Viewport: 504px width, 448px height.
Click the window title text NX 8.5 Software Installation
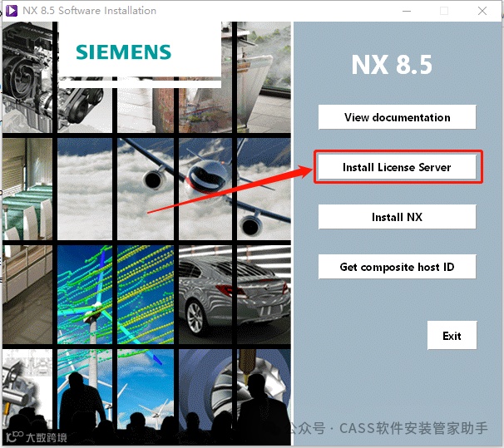[89, 11]
